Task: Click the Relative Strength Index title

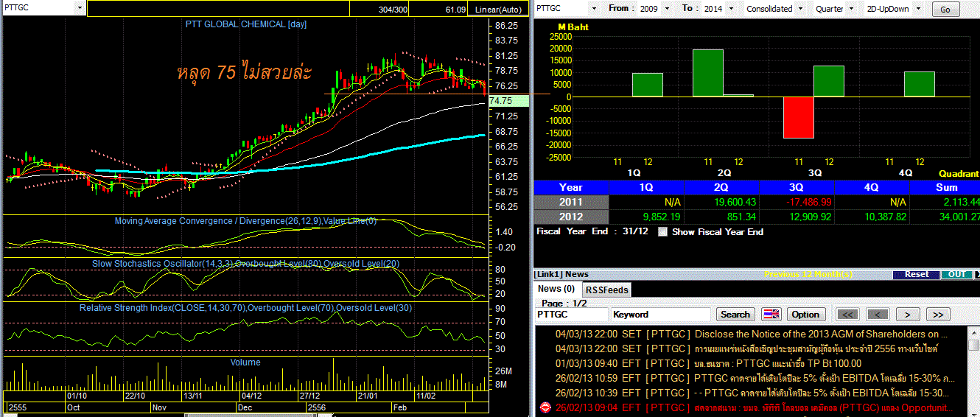Action: [245, 307]
